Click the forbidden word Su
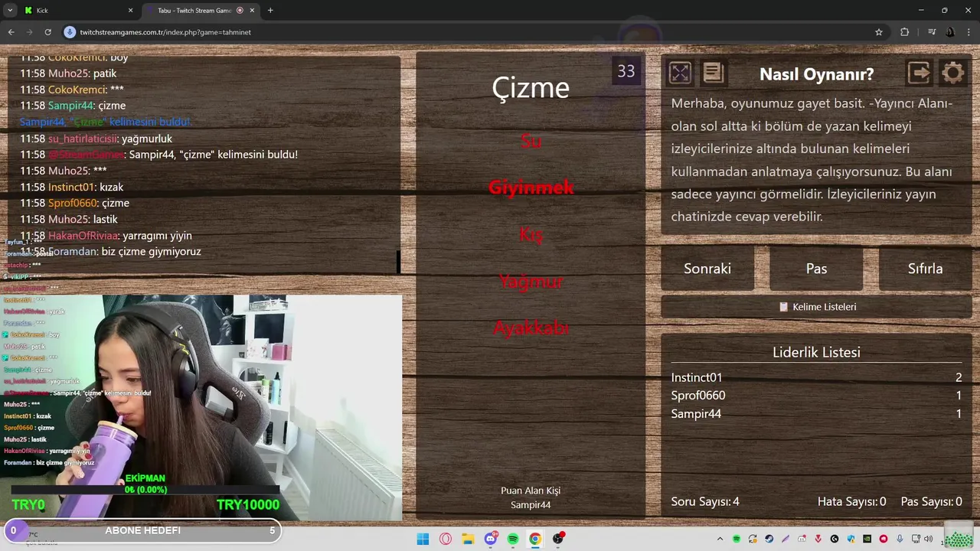 tap(531, 141)
